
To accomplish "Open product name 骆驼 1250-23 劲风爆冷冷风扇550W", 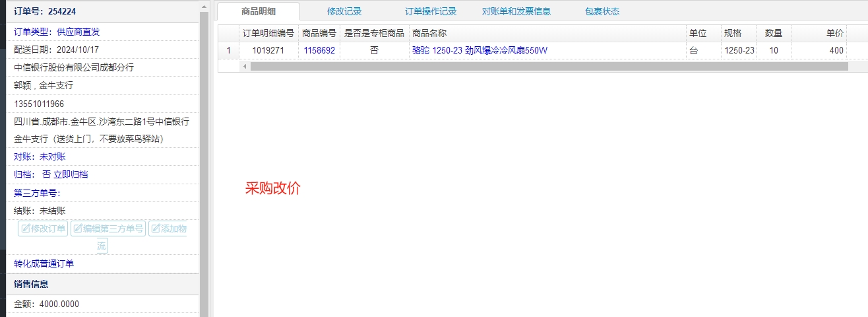I will click(x=480, y=50).
